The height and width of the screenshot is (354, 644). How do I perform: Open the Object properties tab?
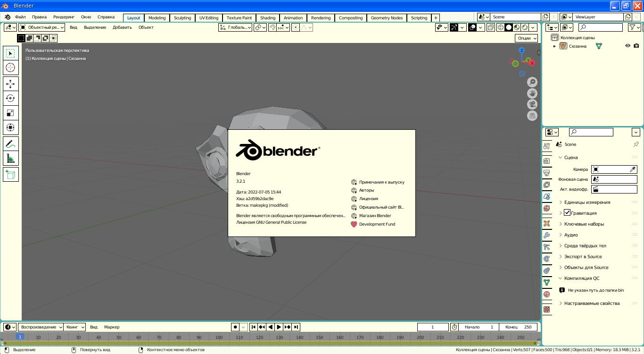tap(546, 223)
